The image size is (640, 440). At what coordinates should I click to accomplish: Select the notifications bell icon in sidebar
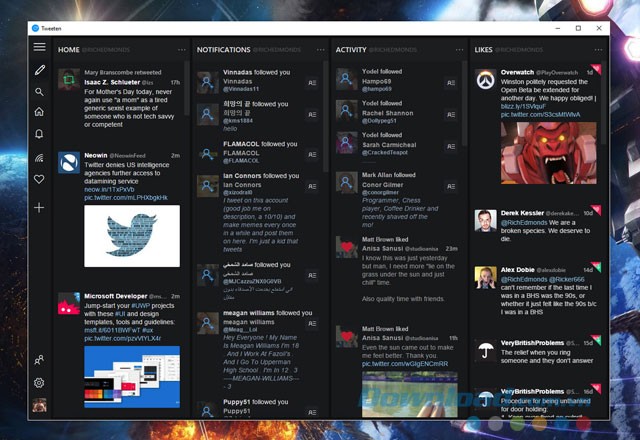[x=40, y=134]
